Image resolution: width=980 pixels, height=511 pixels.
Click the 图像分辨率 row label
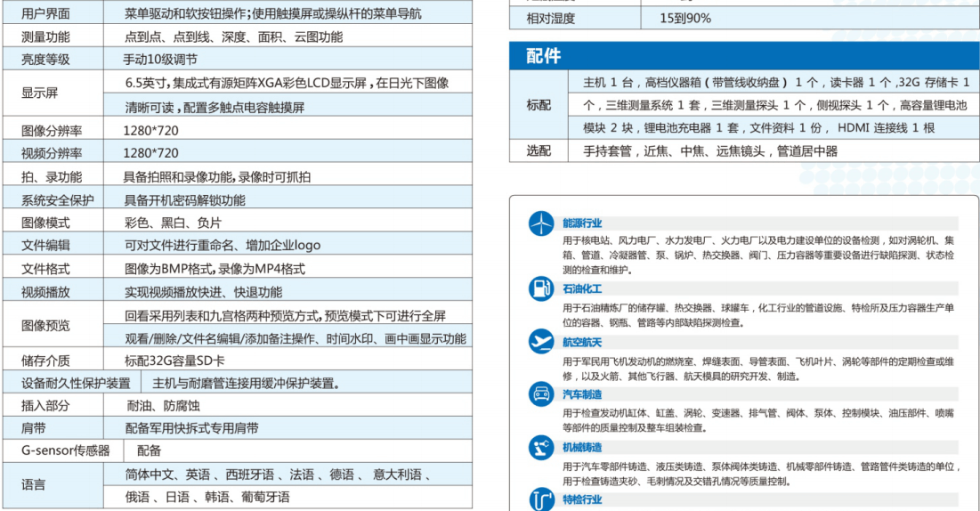pyautogui.click(x=52, y=130)
